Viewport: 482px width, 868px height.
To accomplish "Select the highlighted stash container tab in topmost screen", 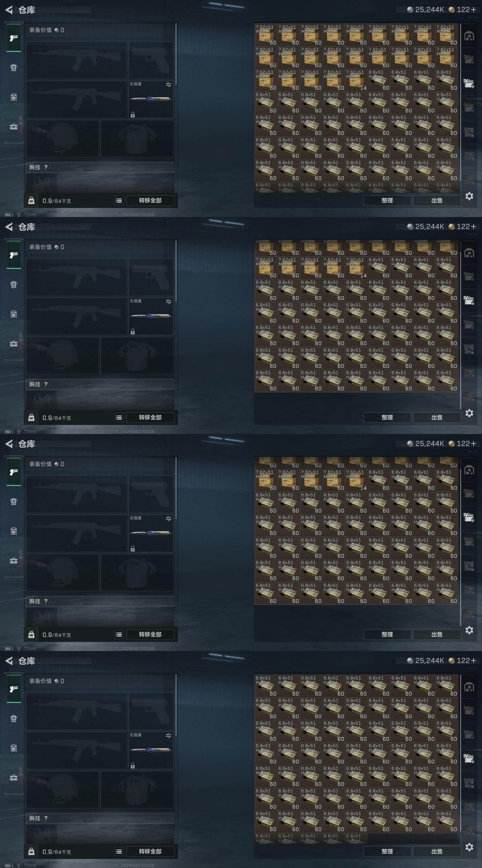I will click(x=469, y=83).
